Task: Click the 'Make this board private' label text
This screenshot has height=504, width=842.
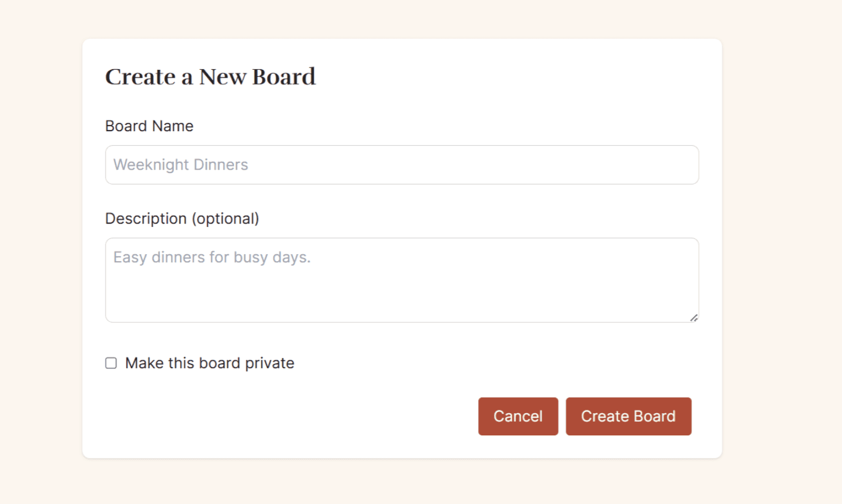Action: 210,363
